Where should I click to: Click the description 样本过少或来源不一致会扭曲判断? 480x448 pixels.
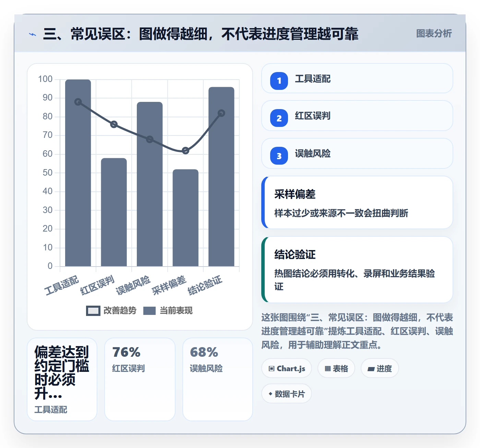(341, 213)
